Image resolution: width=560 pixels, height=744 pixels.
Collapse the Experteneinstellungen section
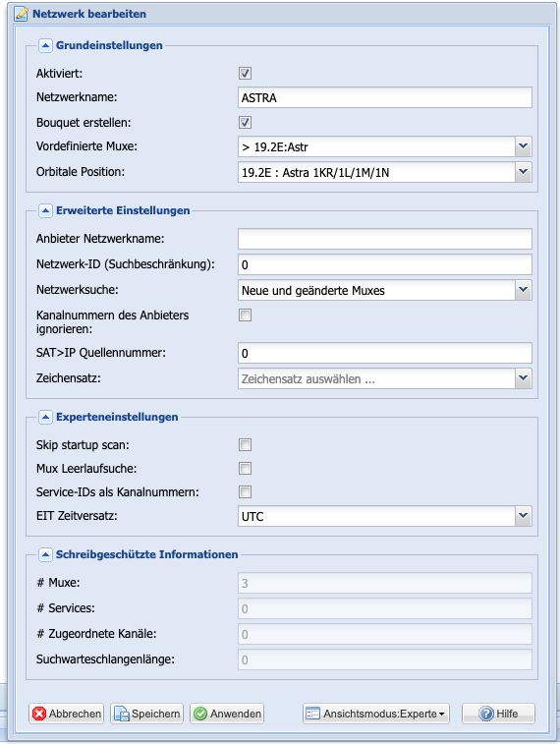45,417
